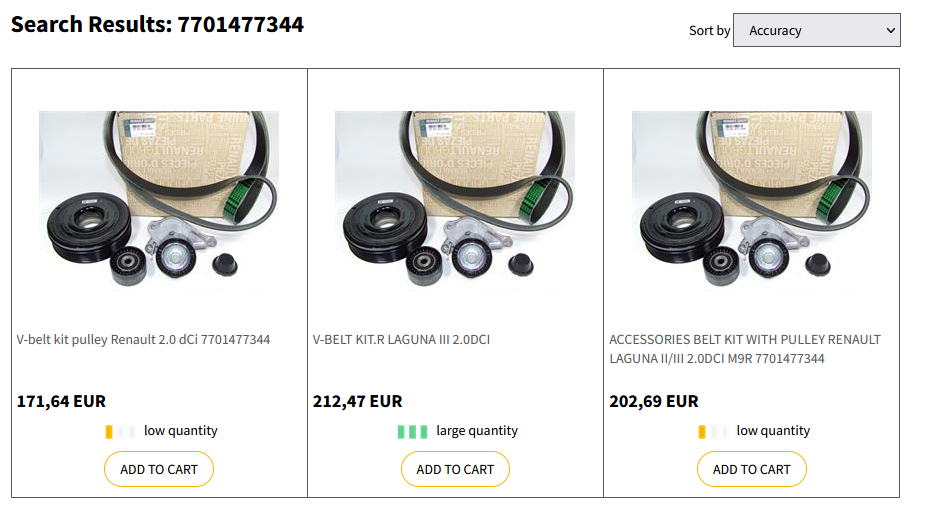The height and width of the screenshot is (506, 932).
Task: Open the V-BELT KIT.R LAGUNA III product image
Action: pos(455,200)
